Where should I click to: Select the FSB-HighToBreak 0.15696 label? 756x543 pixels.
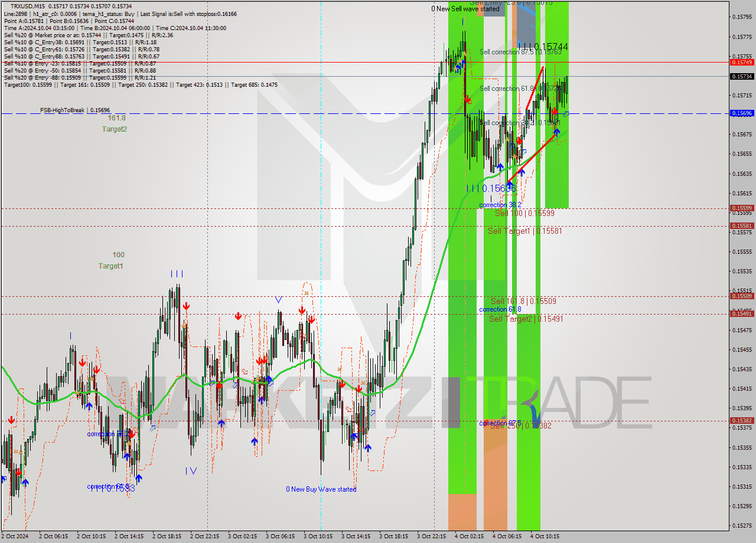75,110
